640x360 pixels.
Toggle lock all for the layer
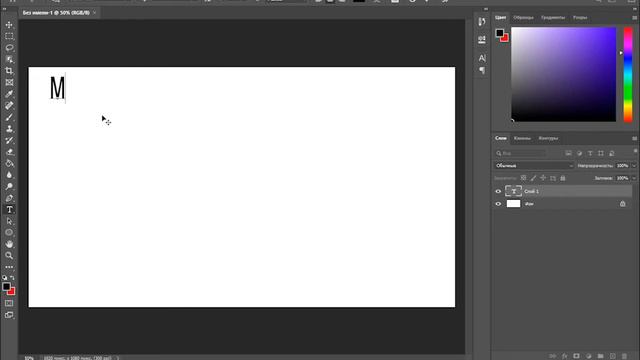pos(563,178)
